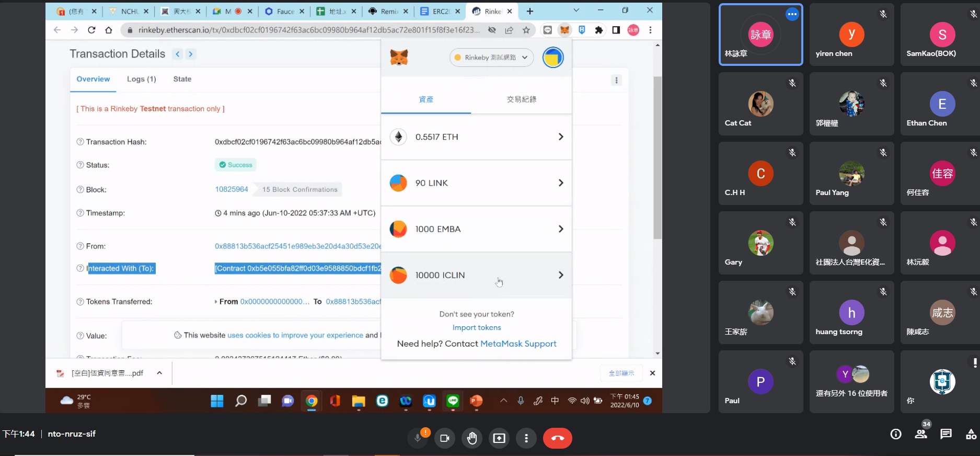Click the EMBA token icon
Screen dimensions: 980x456
(398, 229)
